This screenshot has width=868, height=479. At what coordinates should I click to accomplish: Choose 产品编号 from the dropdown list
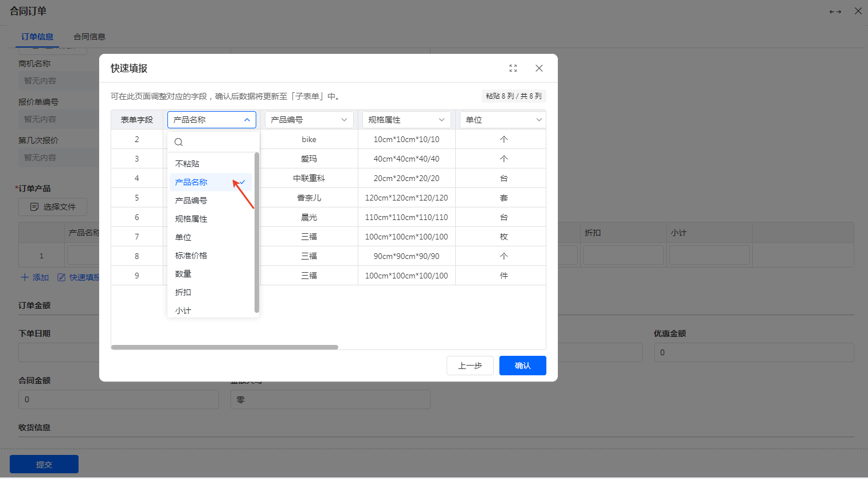191,201
